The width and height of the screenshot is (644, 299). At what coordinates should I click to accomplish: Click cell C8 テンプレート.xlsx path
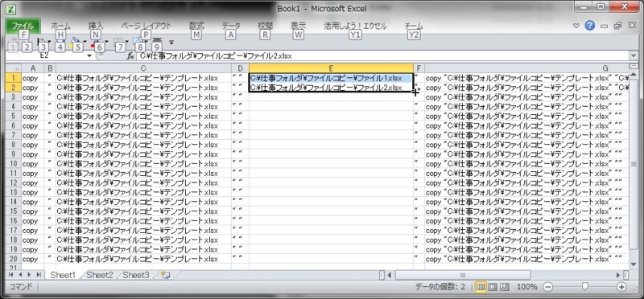pyautogui.click(x=143, y=145)
